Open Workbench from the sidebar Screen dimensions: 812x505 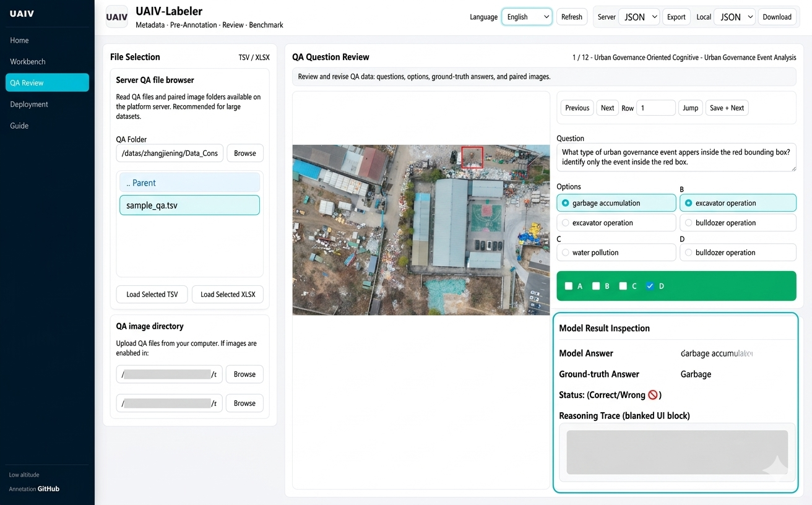(47, 62)
